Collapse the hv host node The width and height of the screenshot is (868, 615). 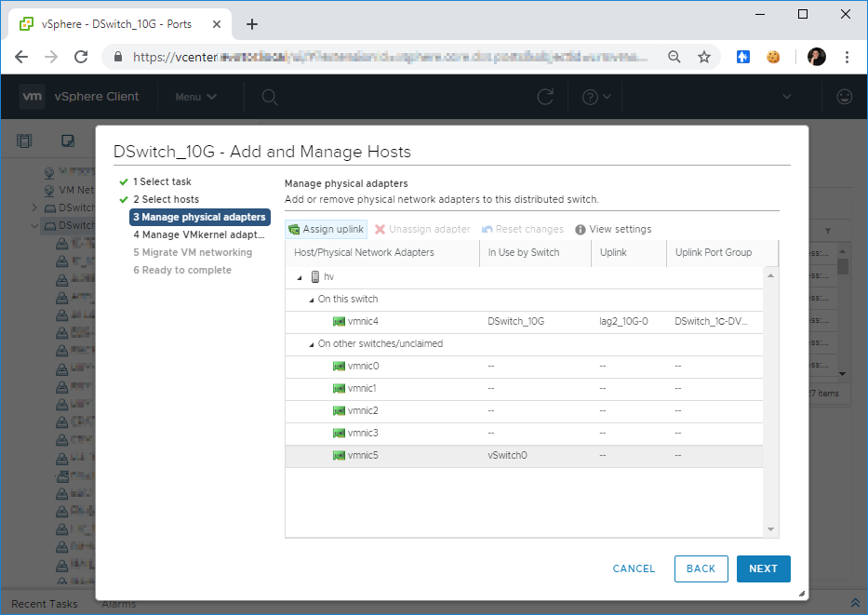coord(300,277)
